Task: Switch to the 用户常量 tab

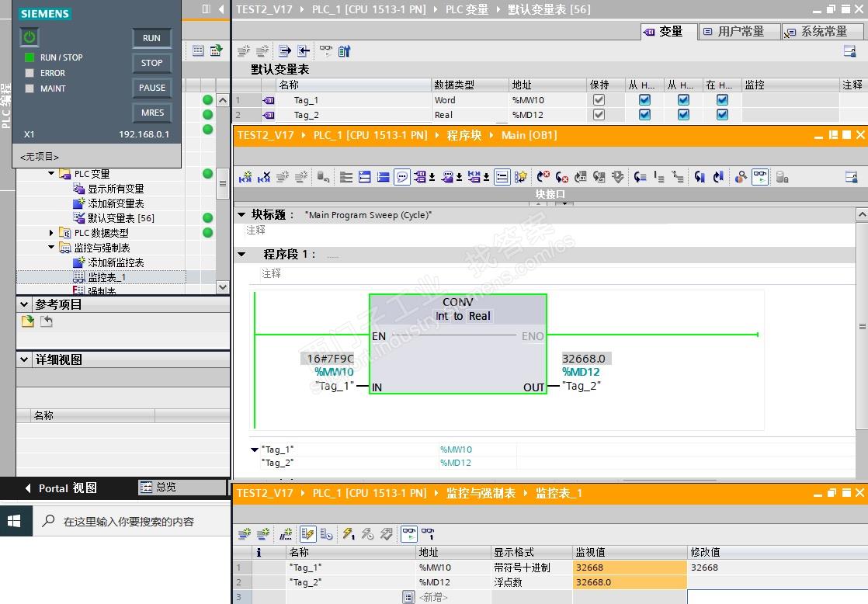Action: click(x=740, y=32)
